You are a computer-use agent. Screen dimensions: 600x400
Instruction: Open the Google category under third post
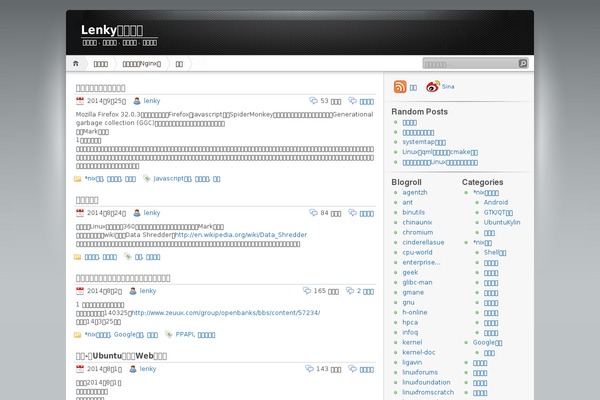click(x=129, y=335)
